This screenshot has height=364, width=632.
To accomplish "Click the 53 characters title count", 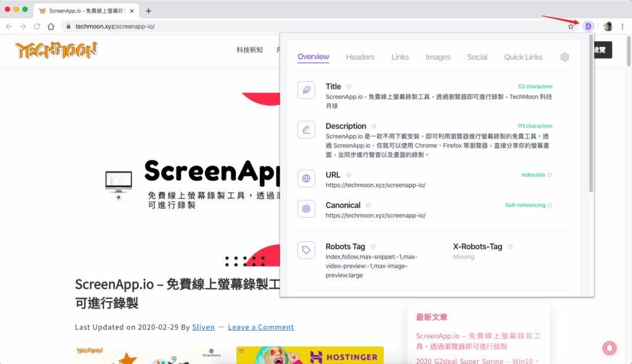I will pos(535,86).
